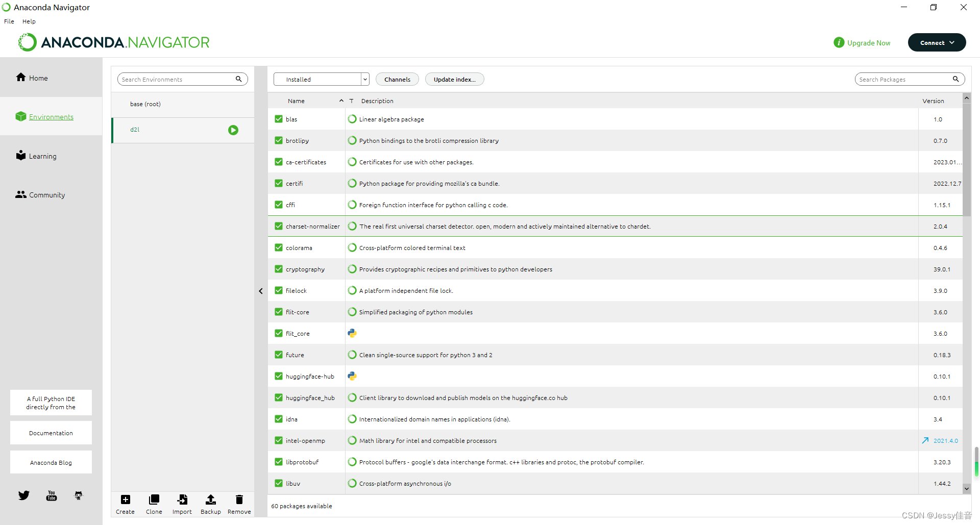The height and width of the screenshot is (525, 980).
Task: Click the conda type icon for certifi
Action: (352, 183)
